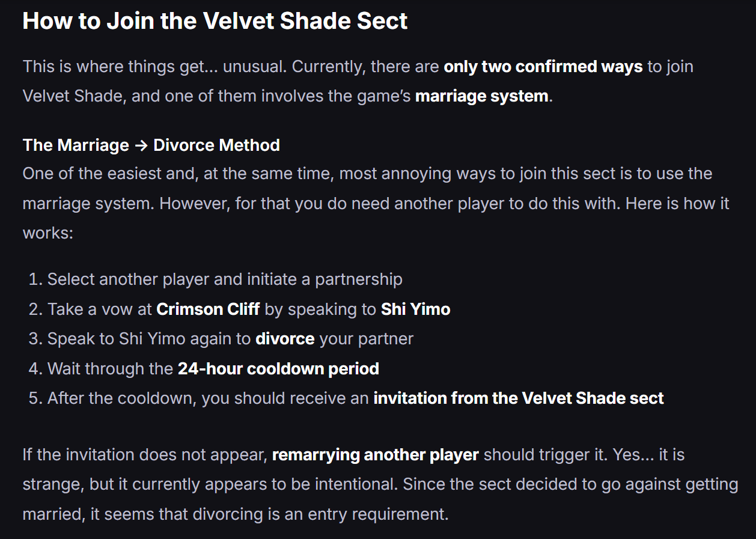
Task: Click the "How to Join the Velvet Shade Sect" heading
Action: point(215,21)
